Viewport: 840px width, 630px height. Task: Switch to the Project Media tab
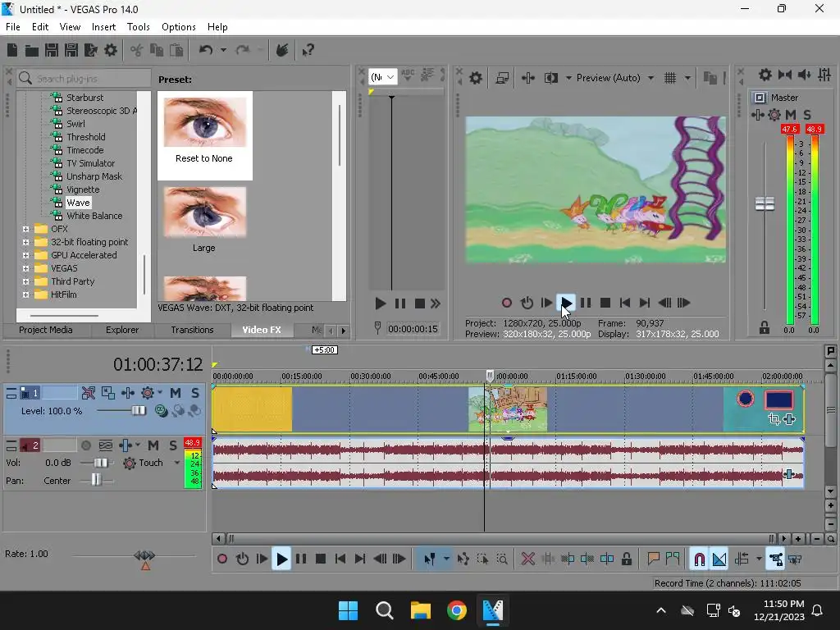pyautogui.click(x=46, y=330)
